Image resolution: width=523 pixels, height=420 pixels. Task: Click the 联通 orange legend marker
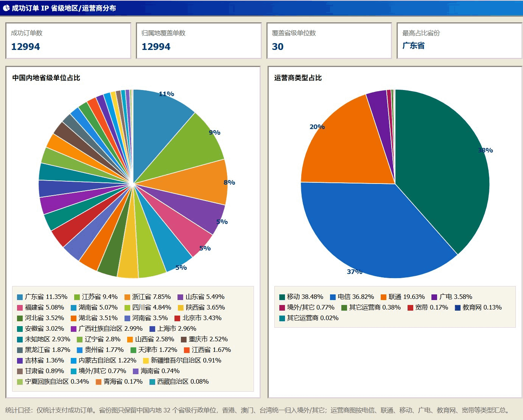(384, 297)
